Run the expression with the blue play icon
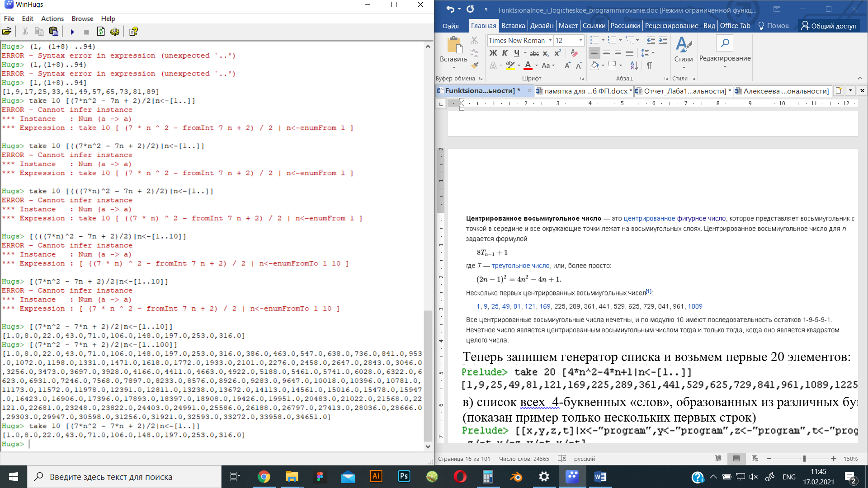The image size is (868, 488). [x=72, y=32]
